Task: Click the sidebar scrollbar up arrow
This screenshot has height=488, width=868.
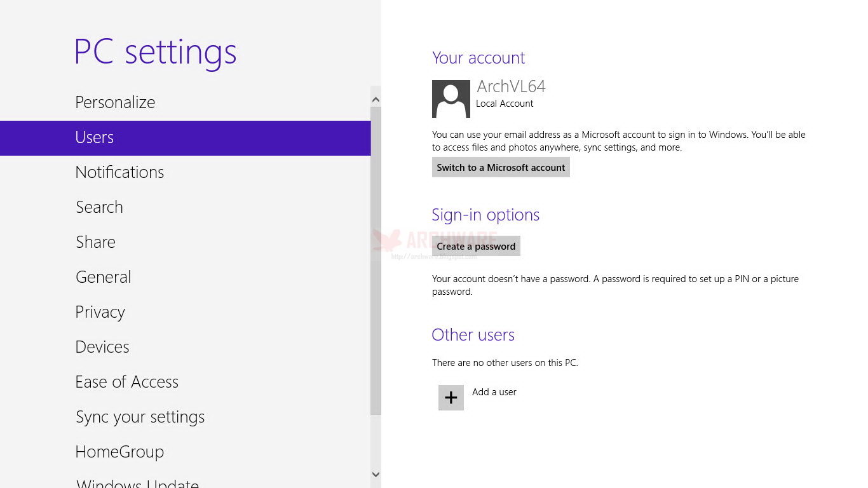Action: click(x=376, y=100)
